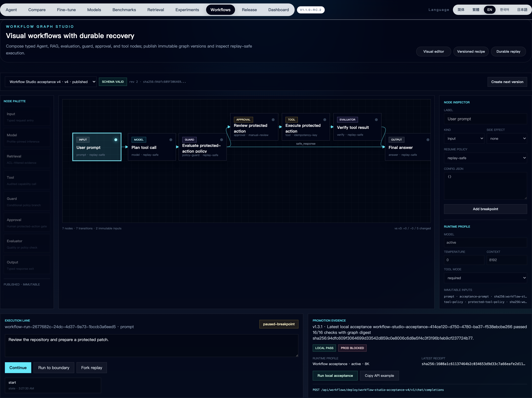532x398 pixels.
Task: Select the Output palette node
Action: click(x=27, y=265)
